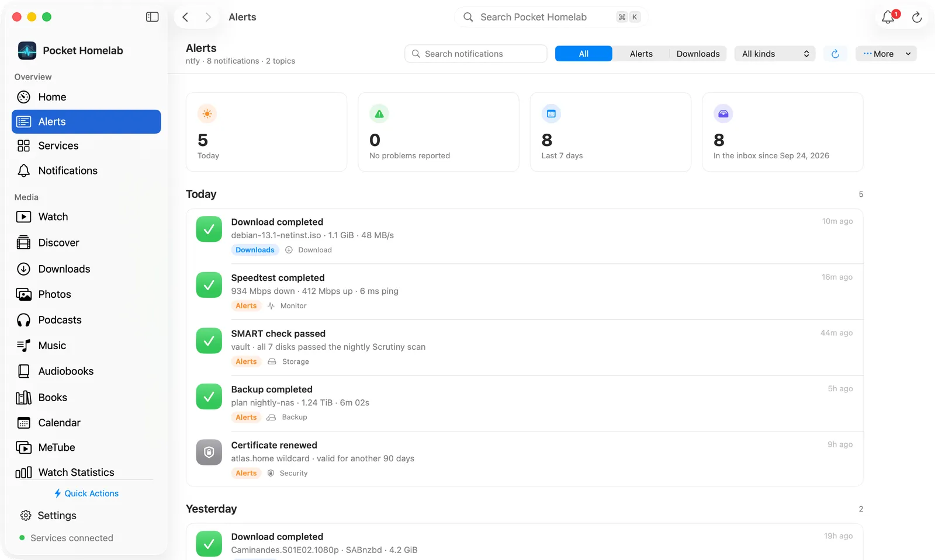Click the Alerts tag on Speedtest notification
Image resolution: width=935 pixels, height=560 pixels.
click(x=246, y=306)
